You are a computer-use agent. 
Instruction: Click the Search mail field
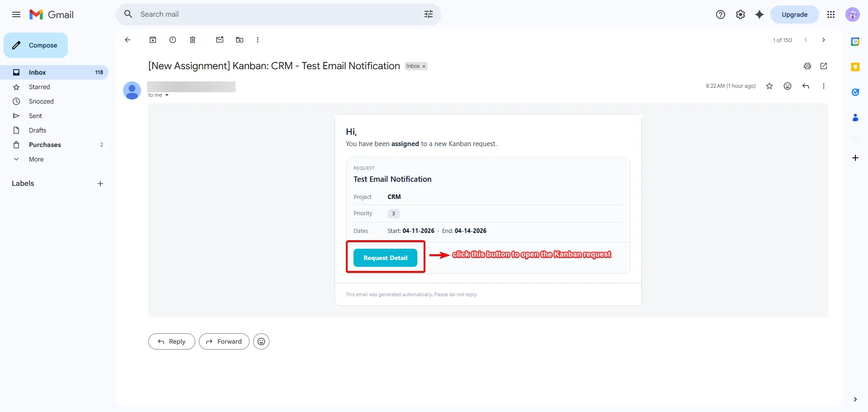(278, 14)
